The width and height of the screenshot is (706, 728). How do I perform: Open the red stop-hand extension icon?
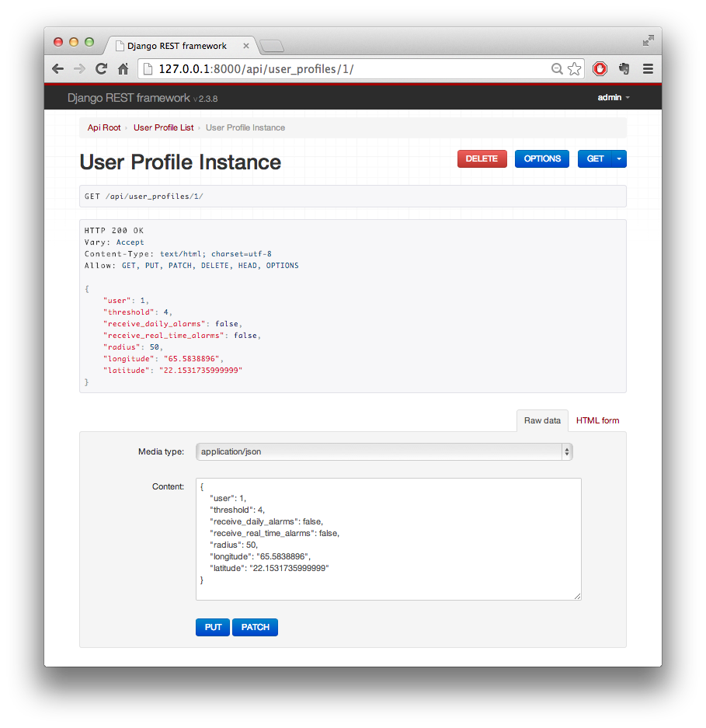pos(600,69)
